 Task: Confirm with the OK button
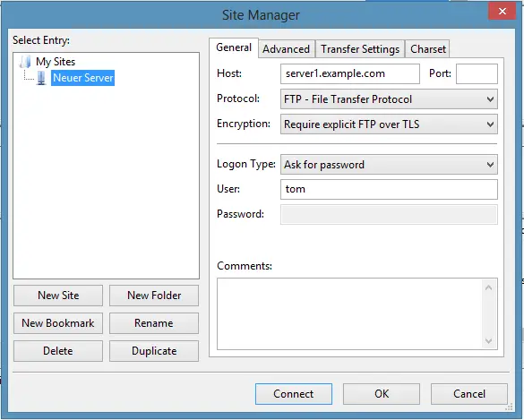(x=382, y=394)
